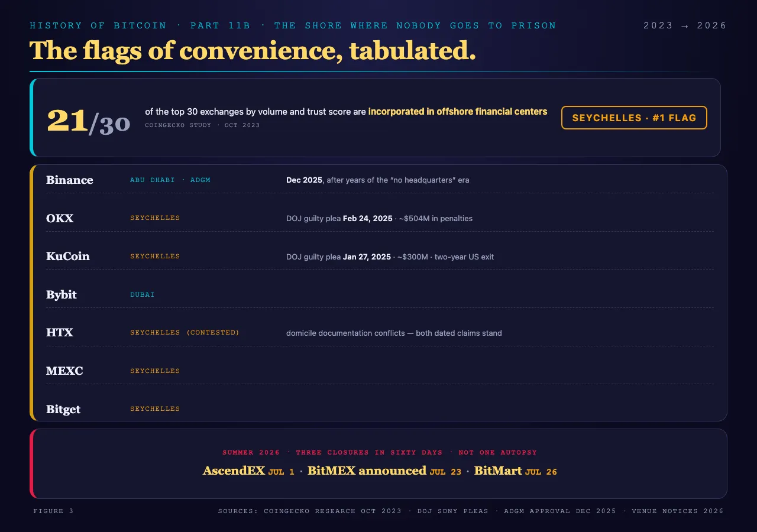Viewport: 757px width, 532px height.
Task: Click the SEYCHELLES label in the OKX row
Action: pos(155,218)
